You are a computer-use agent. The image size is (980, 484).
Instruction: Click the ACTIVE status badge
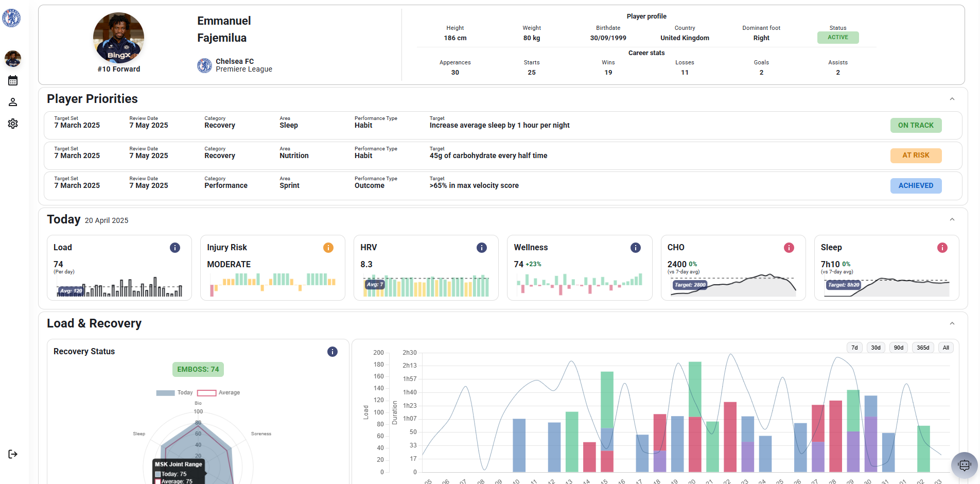(x=838, y=38)
